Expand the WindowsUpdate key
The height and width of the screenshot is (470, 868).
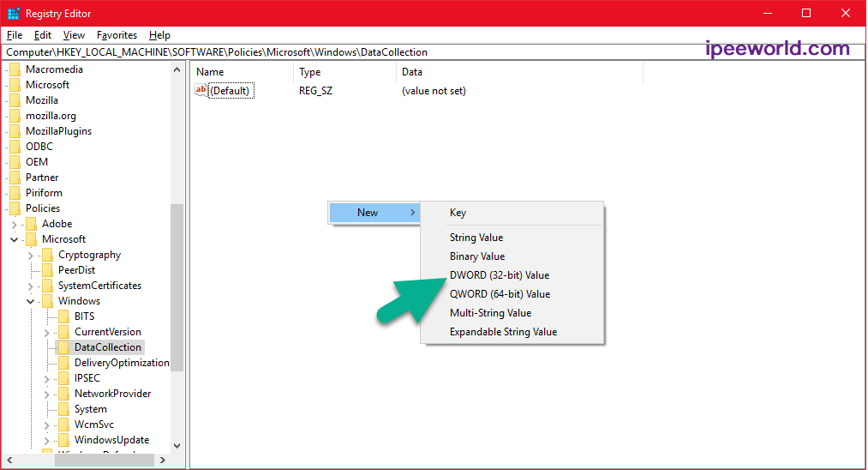tap(47, 441)
